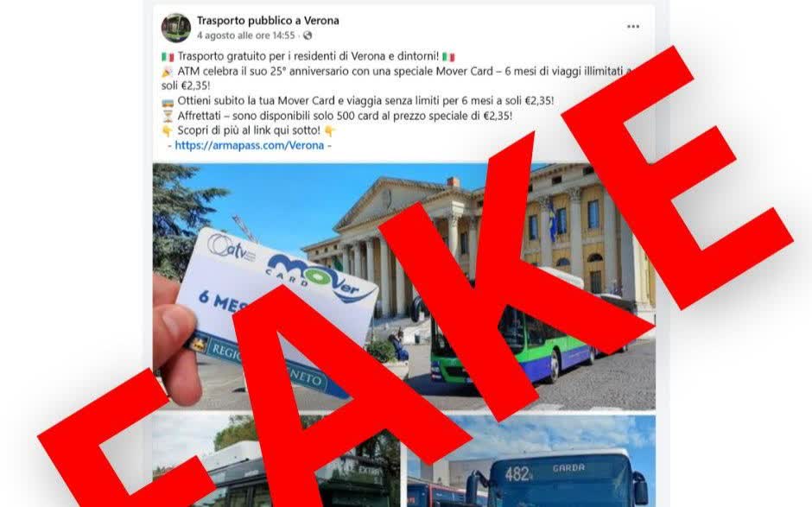Click the bus emoji before Ottieni subito
Image resolution: width=812 pixels, height=507 pixels.
tap(168, 102)
